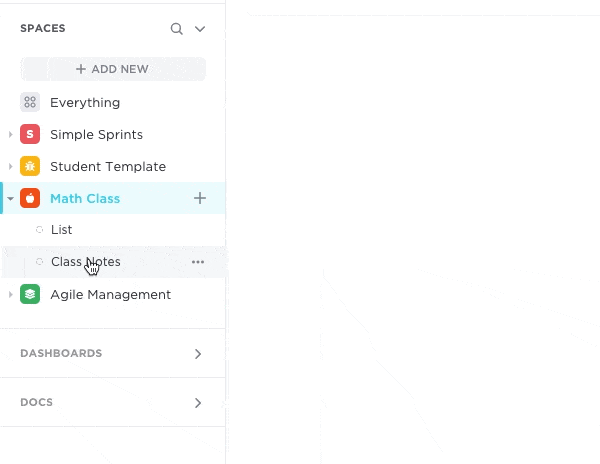Image resolution: width=600 pixels, height=464 pixels.
Task: Expand the Agile Management space arrow
Action: (11, 294)
